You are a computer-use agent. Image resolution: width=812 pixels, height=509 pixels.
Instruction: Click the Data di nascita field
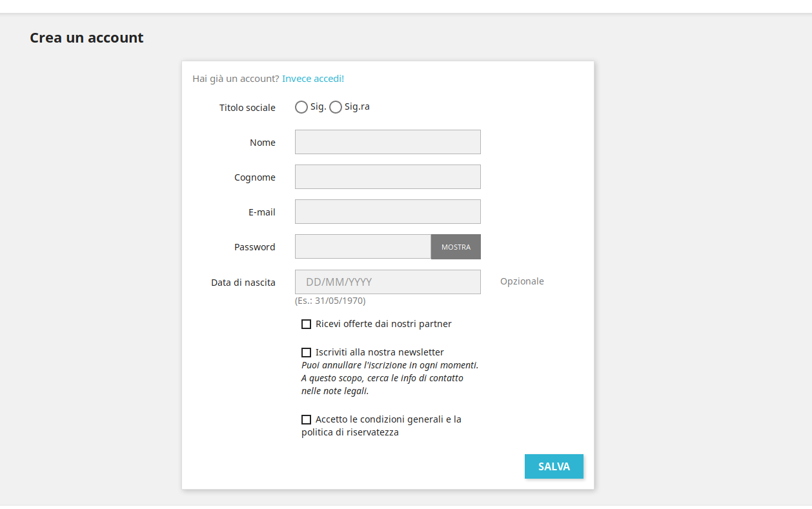388,282
